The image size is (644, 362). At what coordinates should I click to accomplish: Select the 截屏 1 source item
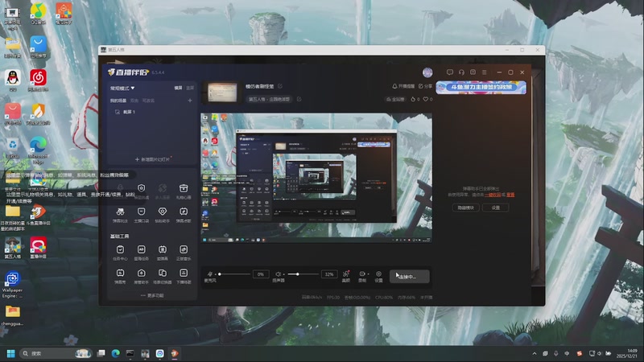[x=126, y=112]
